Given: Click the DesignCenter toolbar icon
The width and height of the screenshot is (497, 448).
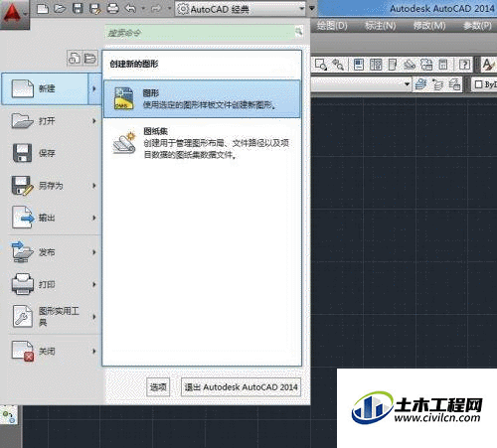Looking at the screenshot, I should coord(376,65).
